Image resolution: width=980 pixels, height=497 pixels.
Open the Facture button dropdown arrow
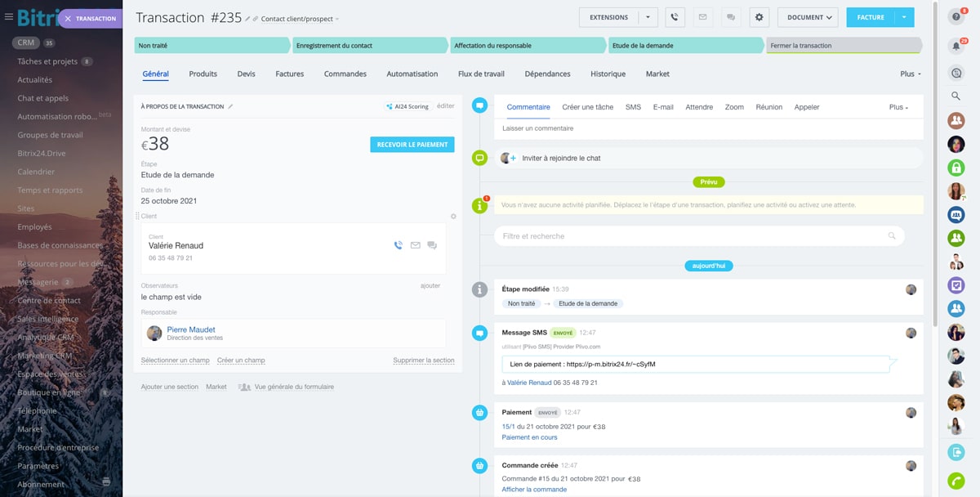pos(904,17)
